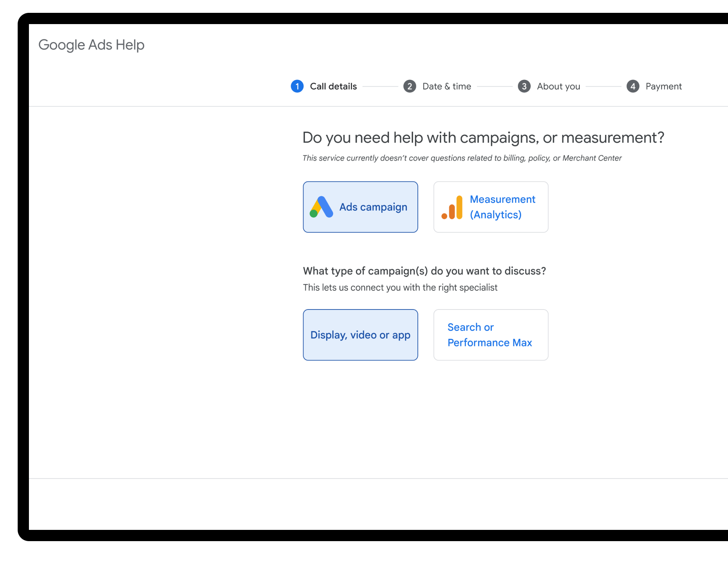Click the Search or Performance Max link text
This screenshot has height=562, width=728.
pyautogui.click(x=489, y=334)
